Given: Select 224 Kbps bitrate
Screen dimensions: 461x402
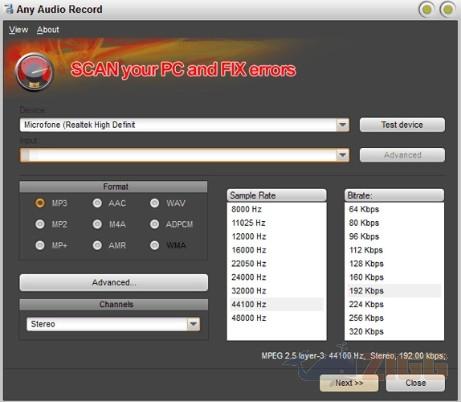Looking at the screenshot, I should [x=394, y=304].
